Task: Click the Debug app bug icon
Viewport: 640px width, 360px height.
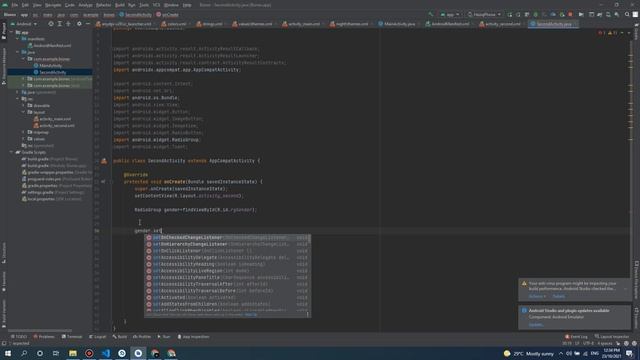Action: click(536, 15)
